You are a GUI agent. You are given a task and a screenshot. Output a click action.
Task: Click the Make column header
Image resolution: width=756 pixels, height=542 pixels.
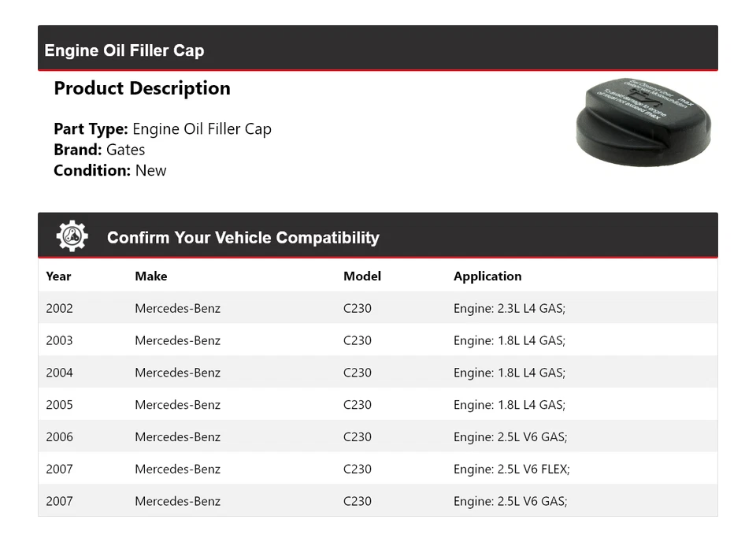[151, 276]
